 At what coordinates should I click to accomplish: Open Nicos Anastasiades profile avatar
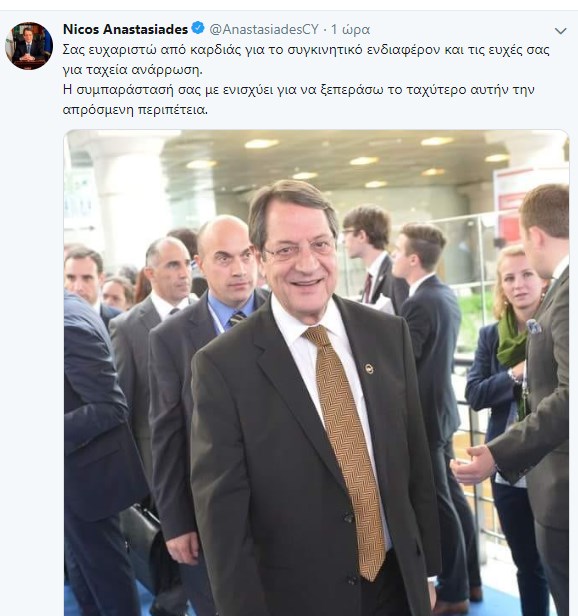pyautogui.click(x=29, y=46)
